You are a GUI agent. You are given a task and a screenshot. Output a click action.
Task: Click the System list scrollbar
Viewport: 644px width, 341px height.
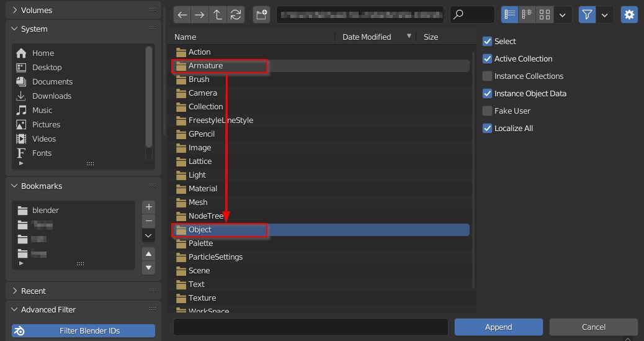point(149,97)
